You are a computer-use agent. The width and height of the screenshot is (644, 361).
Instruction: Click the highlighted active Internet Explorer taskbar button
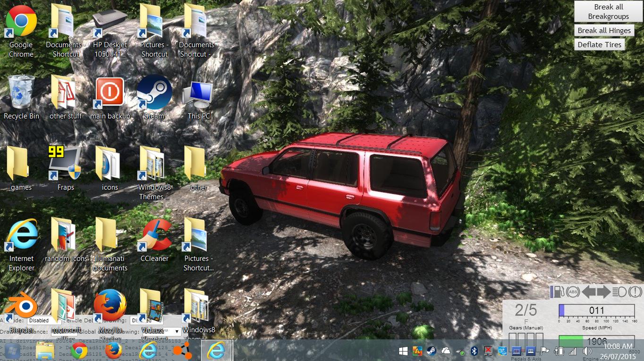[216, 350]
